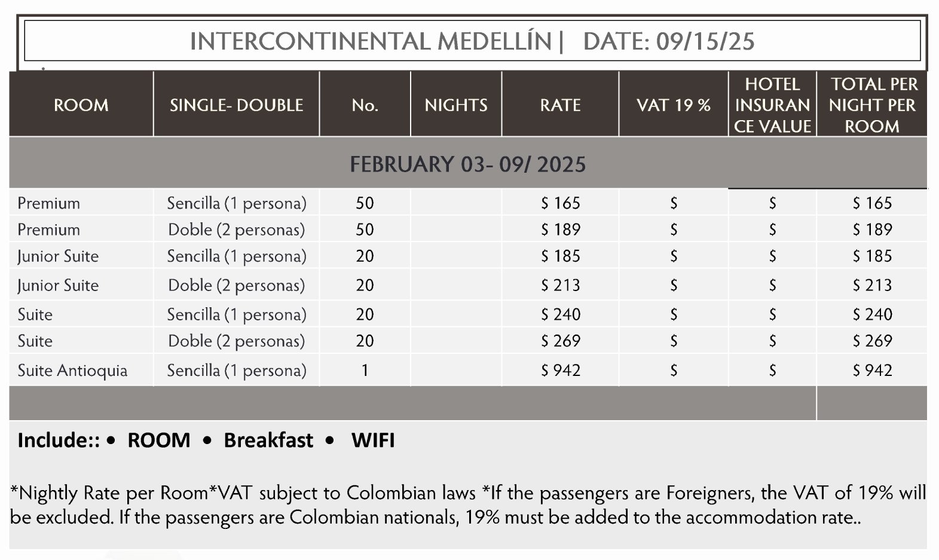Select the ROOM column header
The image size is (939, 560).
point(81,105)
